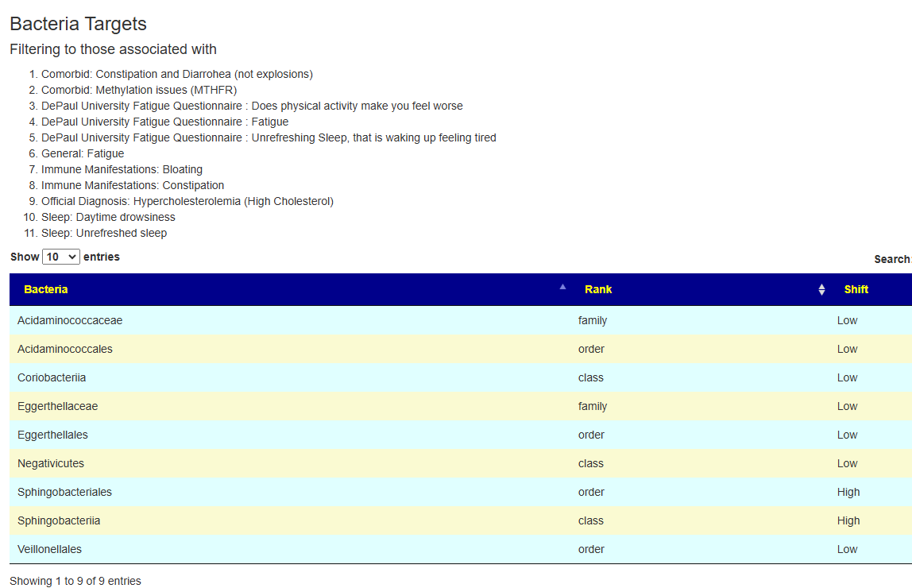912x588 pixels.
Task: Open the Show entries dropdown
Action: click(x=61, y=257)
